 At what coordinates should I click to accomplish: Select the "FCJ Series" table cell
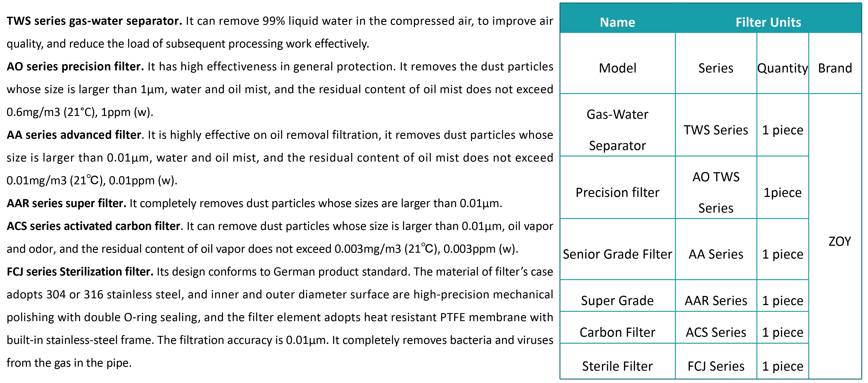716,366
